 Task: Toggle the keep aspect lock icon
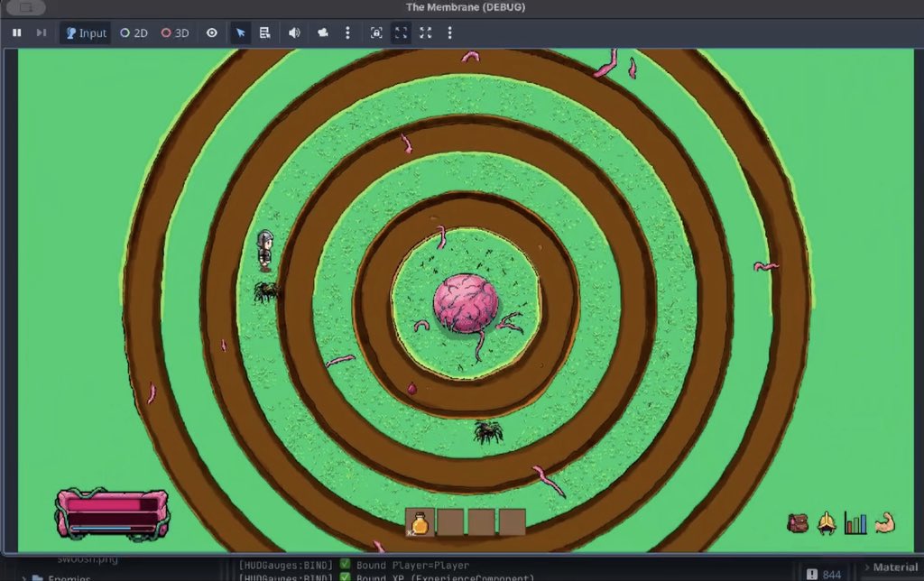pyautogui.click(x=376, y=33)
